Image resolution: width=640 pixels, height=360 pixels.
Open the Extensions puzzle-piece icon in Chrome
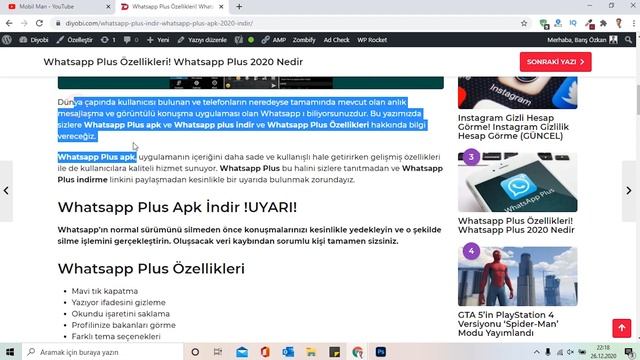603,23
